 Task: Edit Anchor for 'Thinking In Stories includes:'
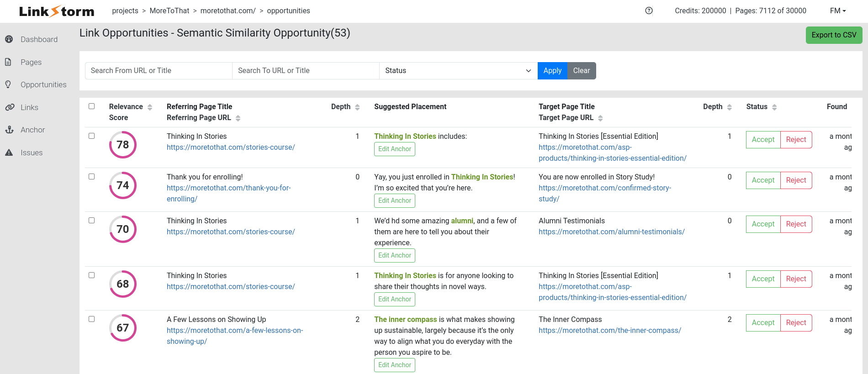click(395, 149)
